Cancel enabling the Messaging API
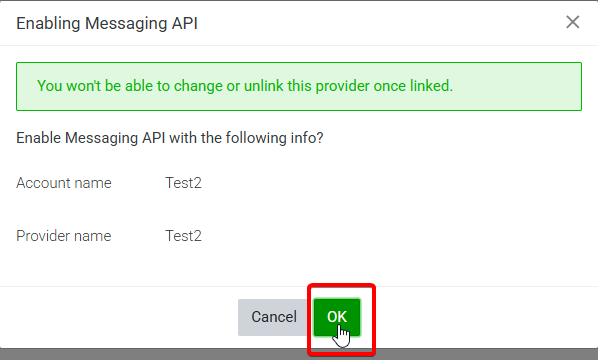This screenshot has width=598, height=360. [x=274, y=317]
